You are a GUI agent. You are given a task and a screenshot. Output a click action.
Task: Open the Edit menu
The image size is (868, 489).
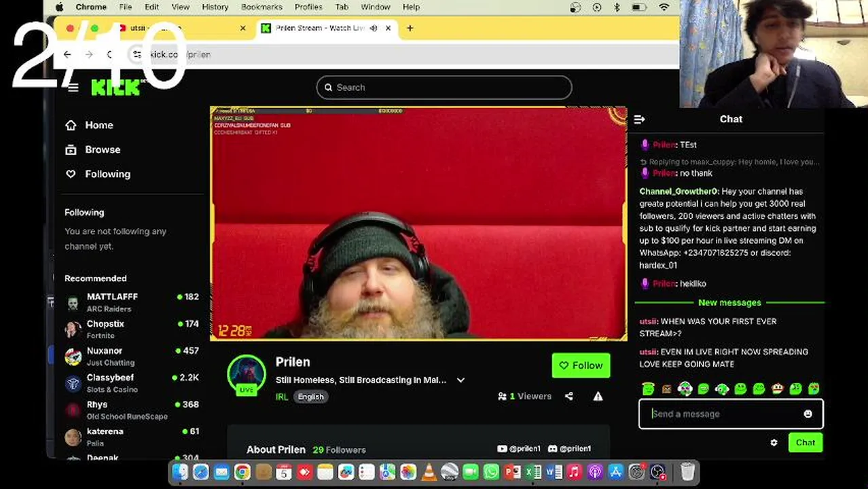point(151,7)
